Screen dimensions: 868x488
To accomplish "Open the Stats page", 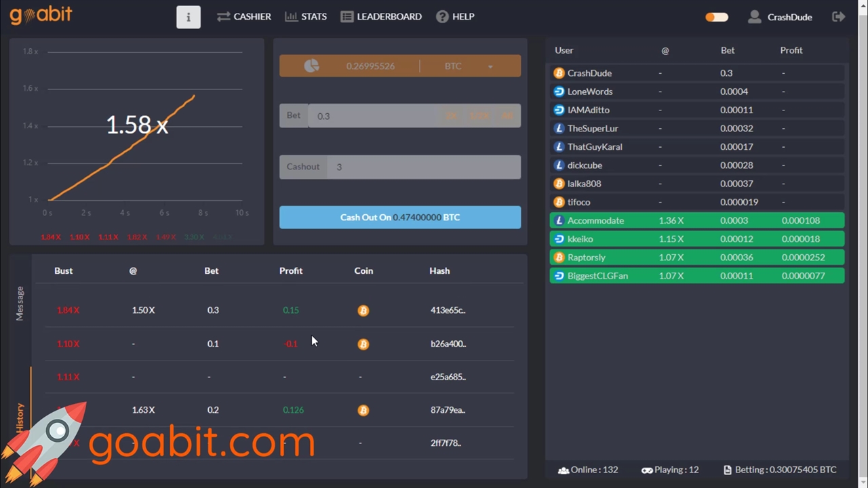I will click(x=306, y=16).
